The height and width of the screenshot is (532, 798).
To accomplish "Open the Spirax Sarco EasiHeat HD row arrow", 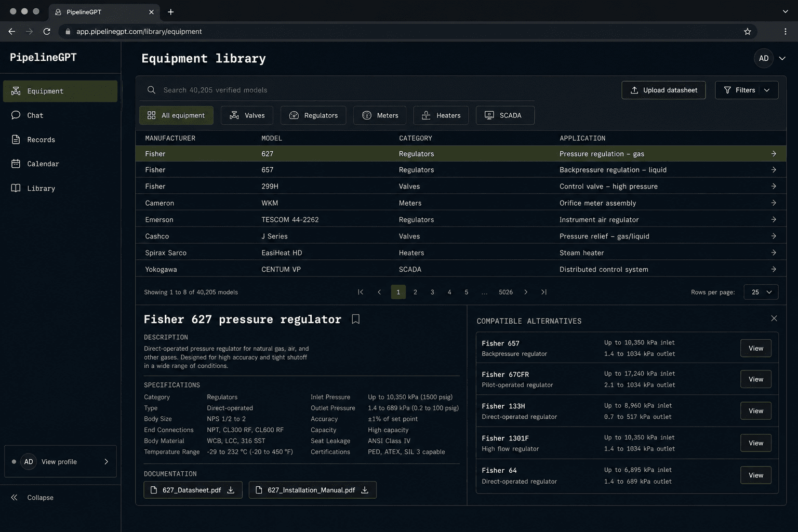I will [774, 252].
